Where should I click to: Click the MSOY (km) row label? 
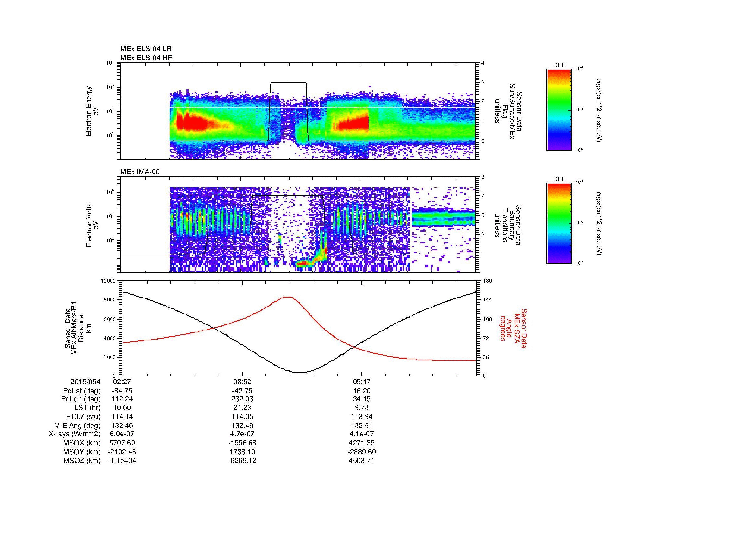[82, 452]
